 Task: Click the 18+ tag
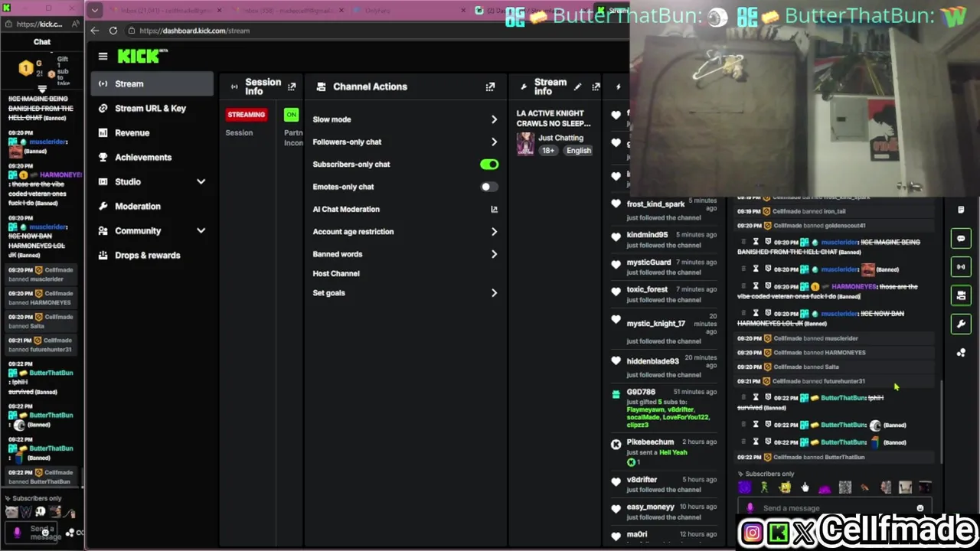(549, 151)
